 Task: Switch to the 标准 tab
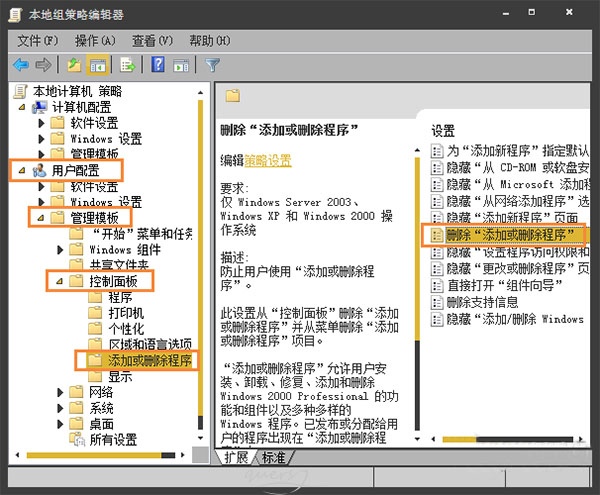tap(273, 457)
